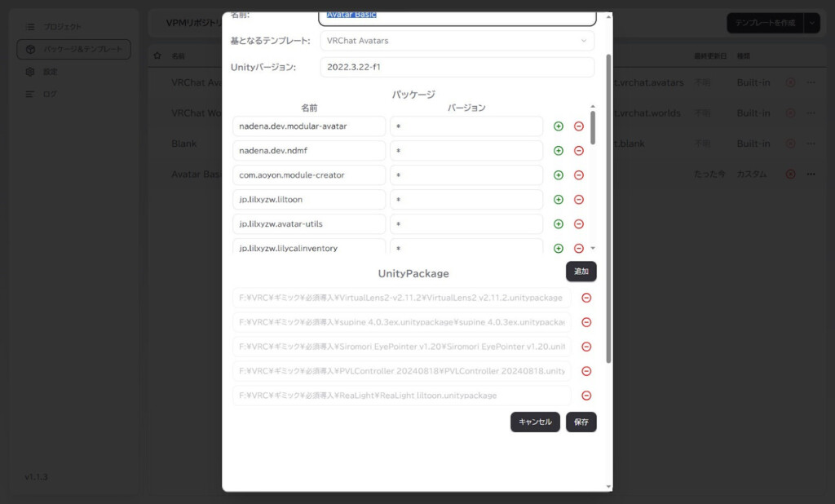The image size is (835, 504).
Task: Edit the Unityバージョン field 2022.3.22-f1
Action: coord(457,67)
